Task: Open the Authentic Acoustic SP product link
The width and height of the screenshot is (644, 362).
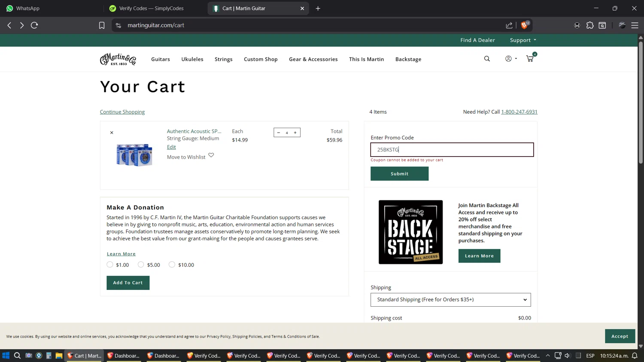Action: [x=194, y=131]
